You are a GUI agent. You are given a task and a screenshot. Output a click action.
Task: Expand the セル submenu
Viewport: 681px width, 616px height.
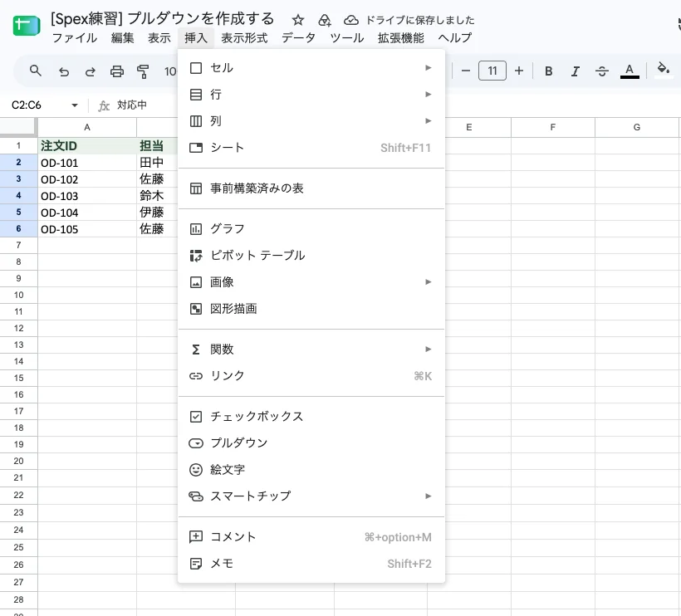click(311, 68)
